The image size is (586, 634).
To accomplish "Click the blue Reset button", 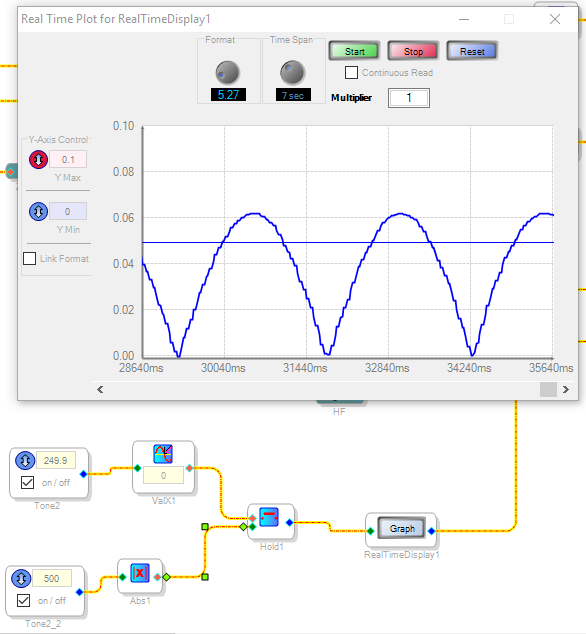I will click(472, 51).
